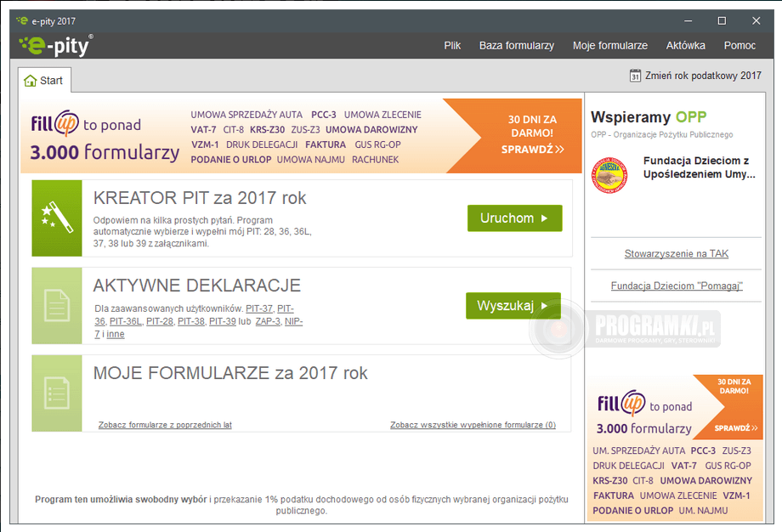782x532 pixels.
Task: Open Stowarzyszenie na TAK link
Action: click(677, 254)
